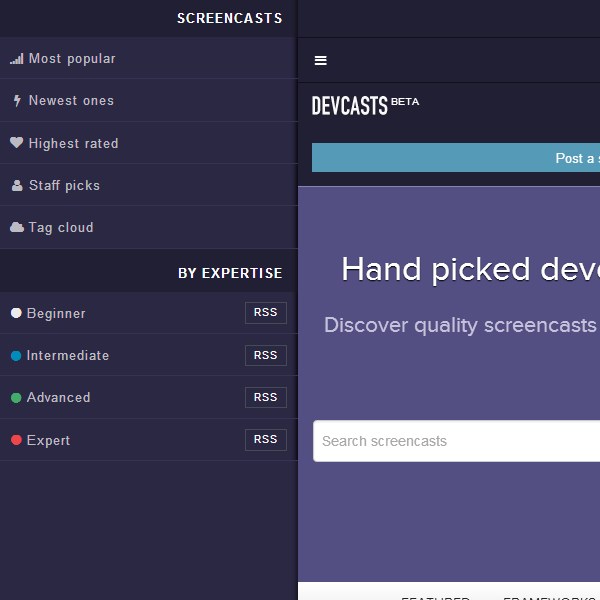600x600 pixels.
Task: Toggle the hamburger menu icon
Action: 321,61
